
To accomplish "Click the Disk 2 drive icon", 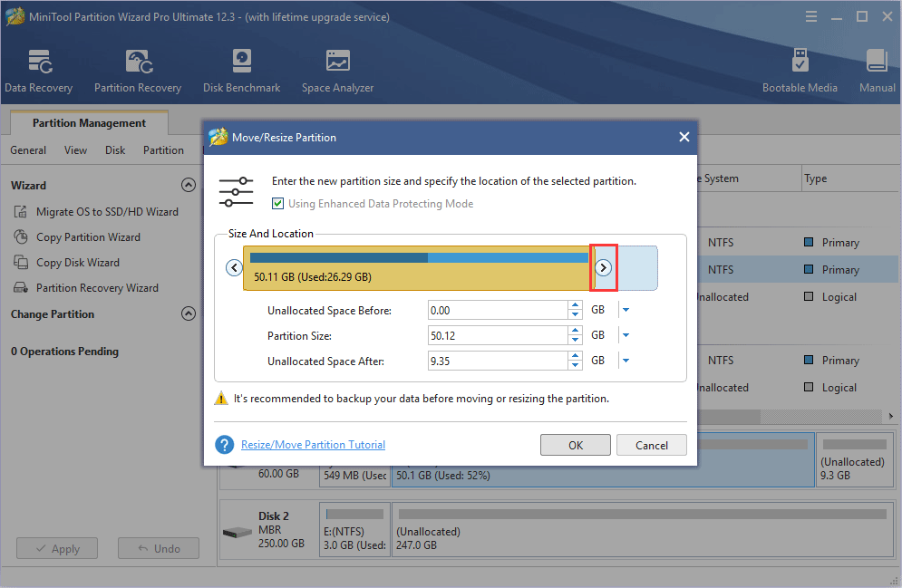I will coord(237,533).
